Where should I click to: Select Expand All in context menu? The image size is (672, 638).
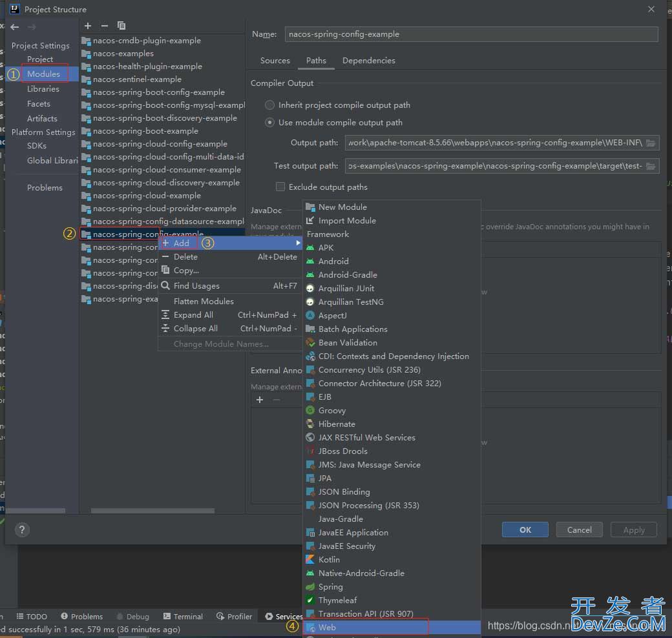click(x=230, y=315)
